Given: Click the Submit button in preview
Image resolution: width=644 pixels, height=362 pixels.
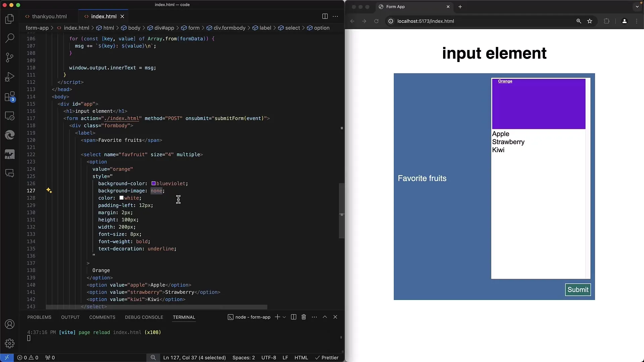Looking at the screenshot, I should (578, 289).
